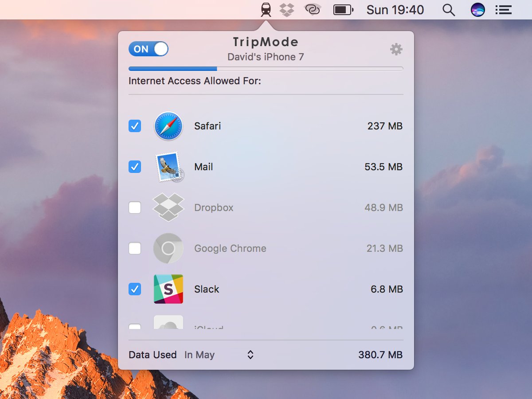
Task: Allow internet access for Dropbox
Action: pyautogui.click(x=135, y=207)
